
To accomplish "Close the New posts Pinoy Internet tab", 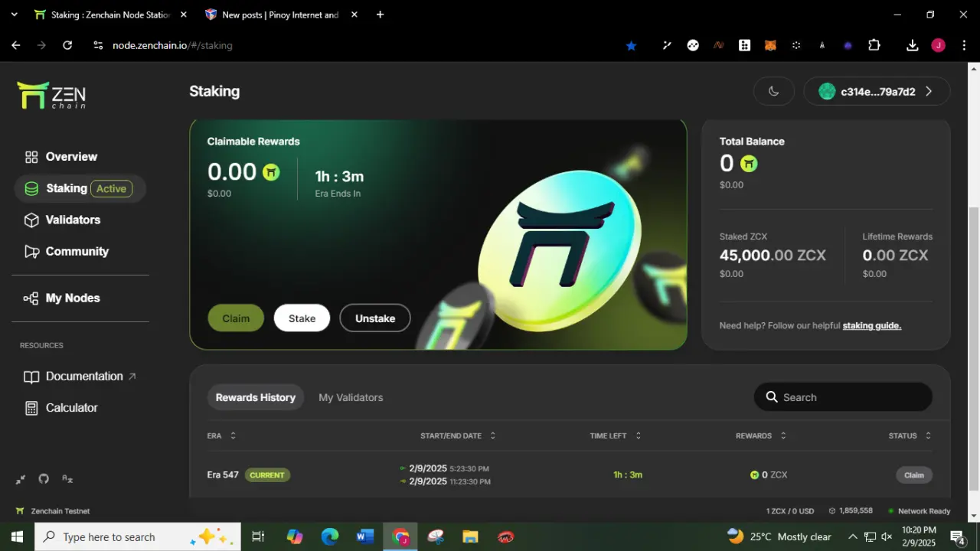I will (x=354, y=15).
